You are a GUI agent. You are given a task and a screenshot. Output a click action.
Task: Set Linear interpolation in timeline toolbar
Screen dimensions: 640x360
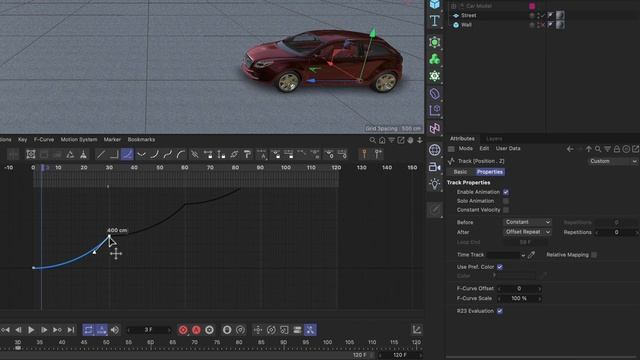point(100,154)
